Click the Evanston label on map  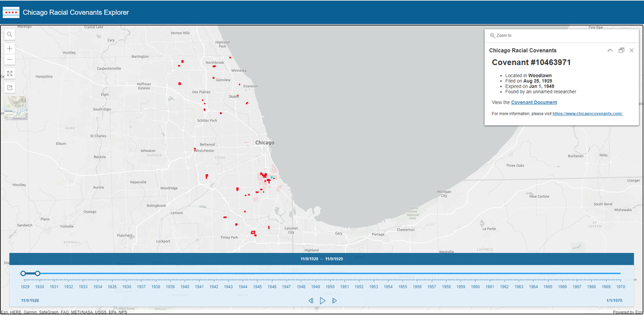click(x=251, y=86)
